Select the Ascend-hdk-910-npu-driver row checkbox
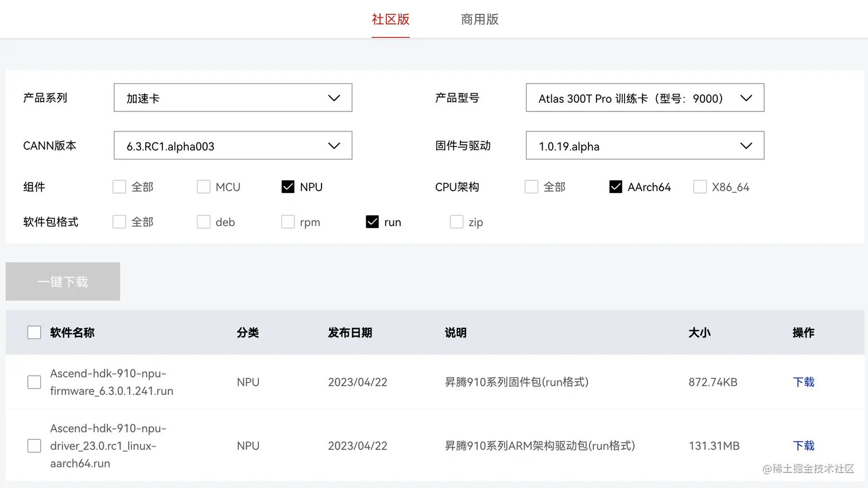This screenshot has width=868, height=488. click(x=34, y=446)
